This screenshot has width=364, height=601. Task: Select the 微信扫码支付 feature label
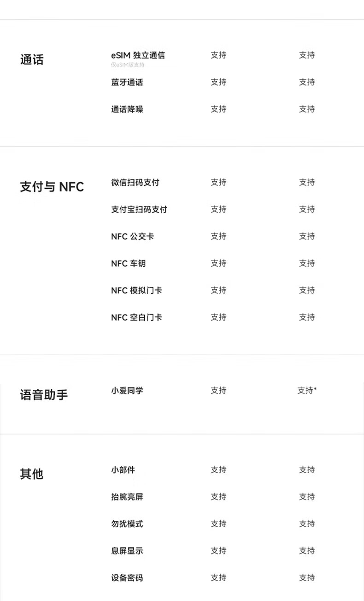click(135, 183)
